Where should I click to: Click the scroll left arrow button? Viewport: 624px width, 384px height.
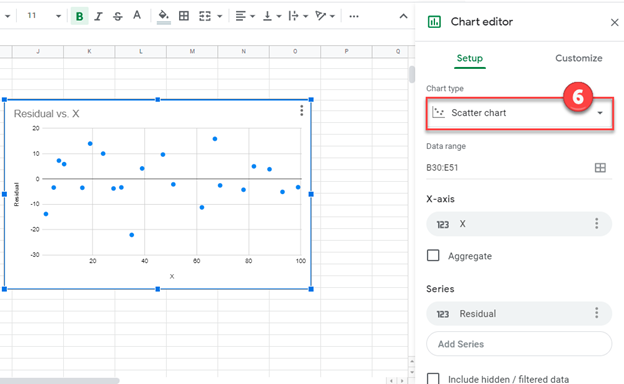(x=392, y=381)
